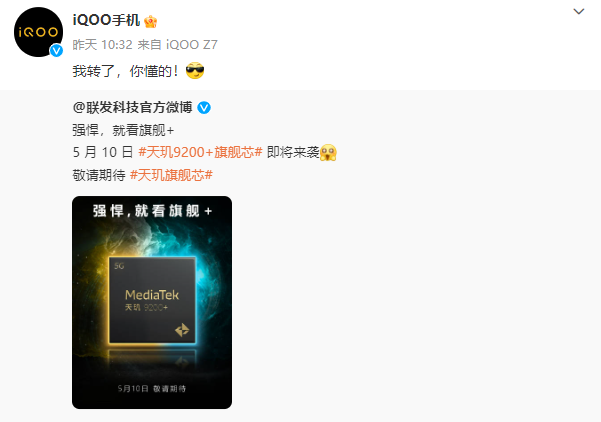This screenshot has width=601, height=422.
Task: Click the 5月10日 敬请期待 caption on poster
Action: pos(152,389)
